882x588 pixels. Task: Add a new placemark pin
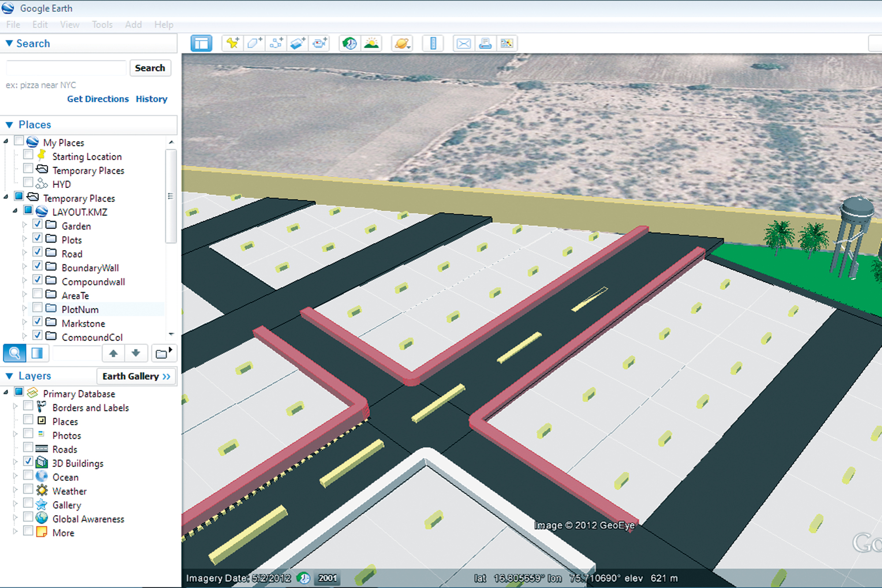click(232, 43)
